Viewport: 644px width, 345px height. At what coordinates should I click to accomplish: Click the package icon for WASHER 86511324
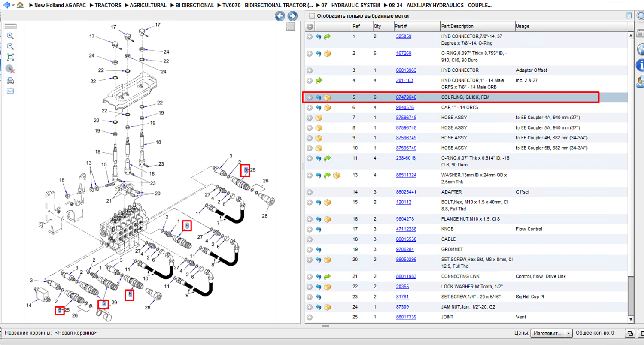[x=337, y=175]
